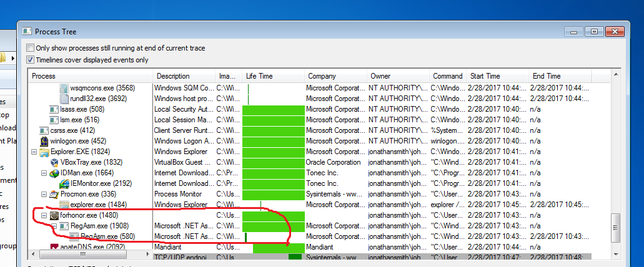The height and width of the screenshot is (267, 644).
Task: Click the Explorer.EXE folder icon
Action: point(44,152)
